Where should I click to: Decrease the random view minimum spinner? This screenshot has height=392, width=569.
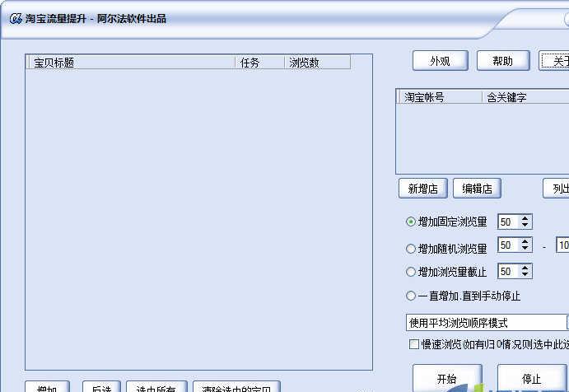tap(525, 248)
